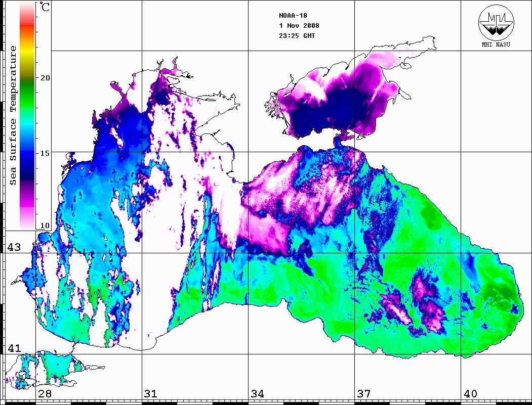Click longitude label "31"

151,394
